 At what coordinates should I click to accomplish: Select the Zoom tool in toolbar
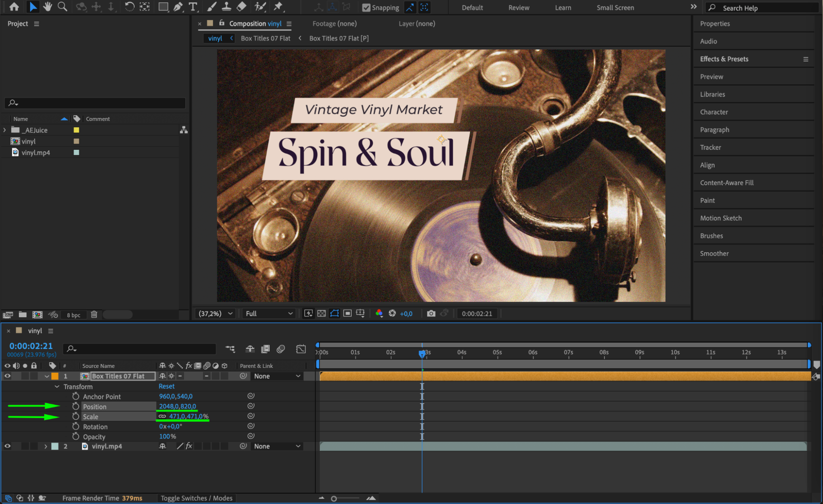click(63, 7)
